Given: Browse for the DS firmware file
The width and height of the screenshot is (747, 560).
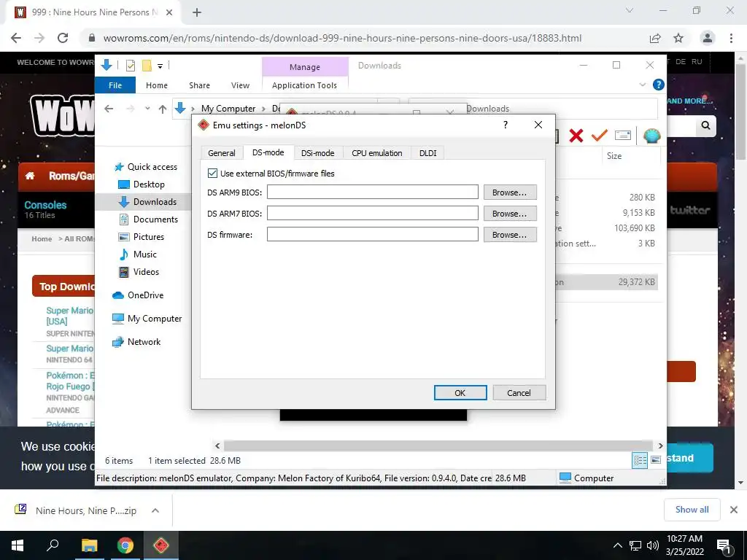Looking at the screenshot, I should coord(510,235).
